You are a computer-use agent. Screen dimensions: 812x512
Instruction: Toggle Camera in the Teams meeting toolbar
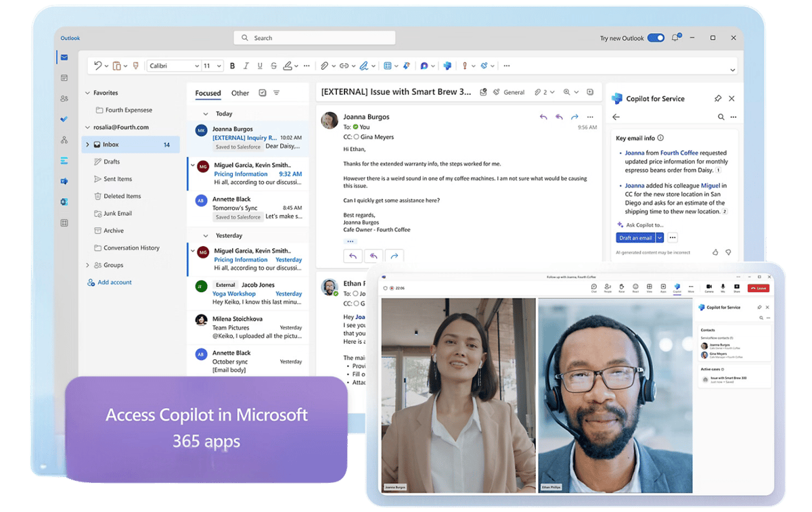709,287
